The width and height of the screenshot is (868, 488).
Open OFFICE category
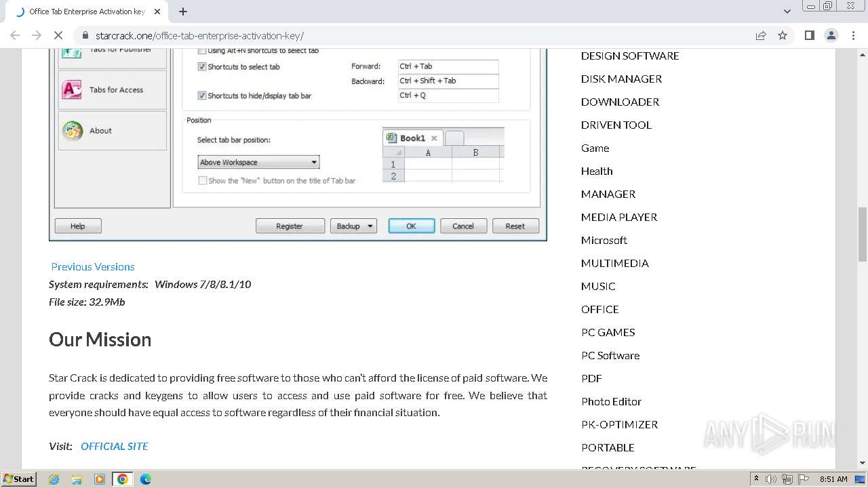(600, 309)
